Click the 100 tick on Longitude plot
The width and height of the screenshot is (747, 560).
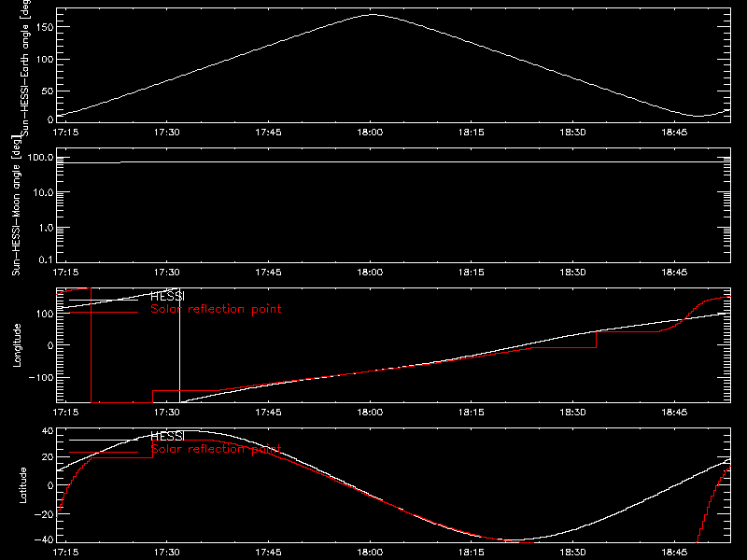coord(44,314)
